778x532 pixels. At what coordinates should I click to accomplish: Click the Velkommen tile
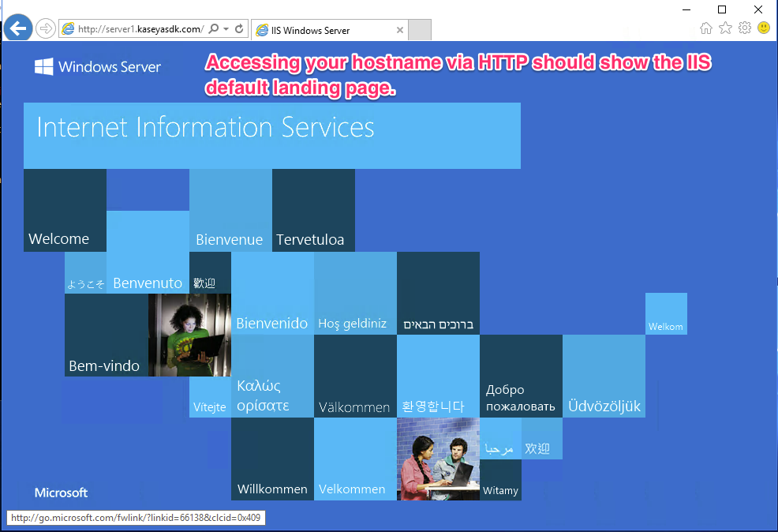coord(355,459)
